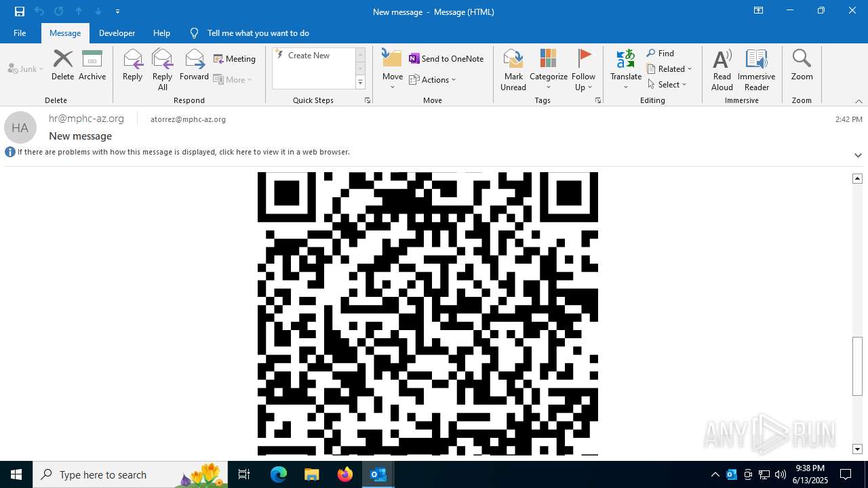
Task: Open the Actions dropdown
Action: [433, 79]
